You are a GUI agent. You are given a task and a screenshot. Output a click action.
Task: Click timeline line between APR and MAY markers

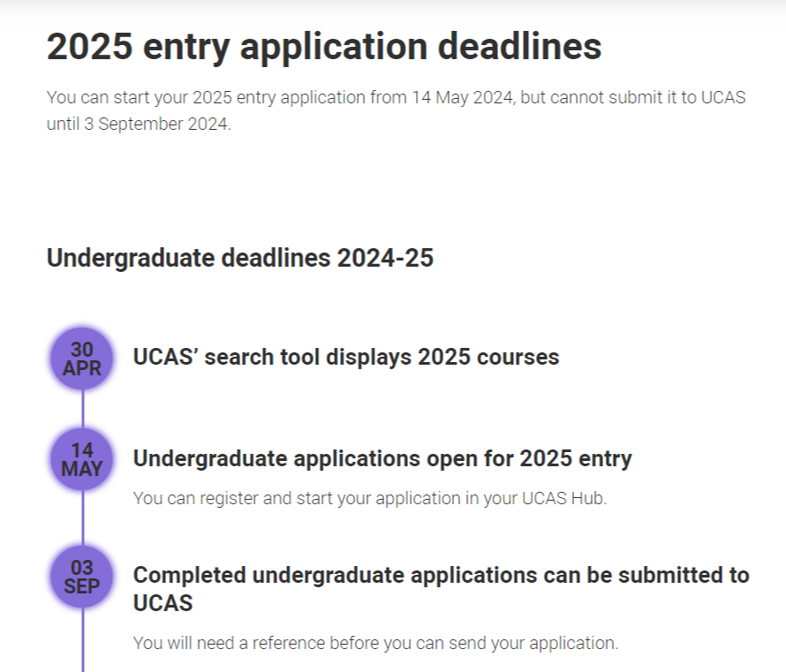(82, 409)
